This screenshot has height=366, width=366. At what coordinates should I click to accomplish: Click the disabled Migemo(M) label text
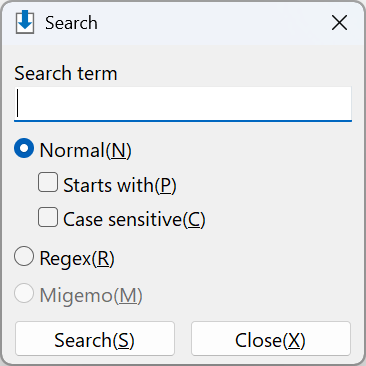tap(91, 295)
